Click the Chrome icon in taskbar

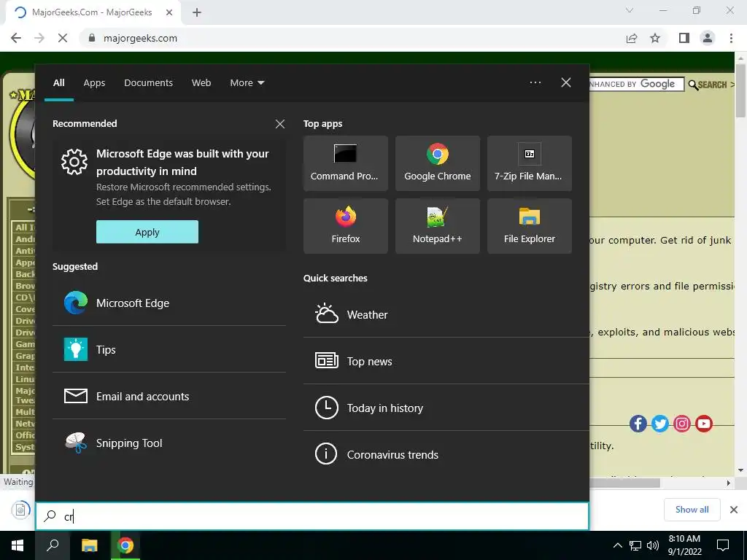[125, 545]
